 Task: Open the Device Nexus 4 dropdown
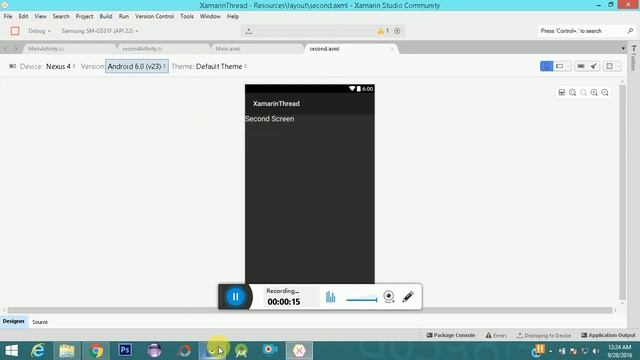(60, 66)
